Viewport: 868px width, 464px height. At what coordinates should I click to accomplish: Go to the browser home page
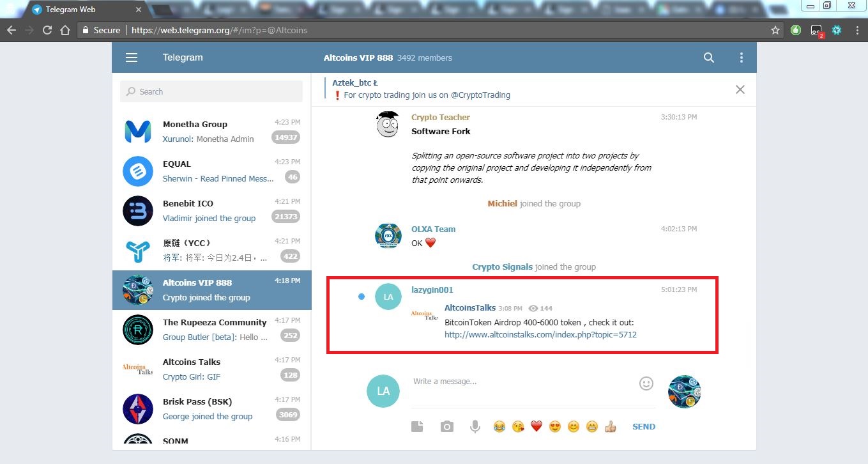[65, 30]
